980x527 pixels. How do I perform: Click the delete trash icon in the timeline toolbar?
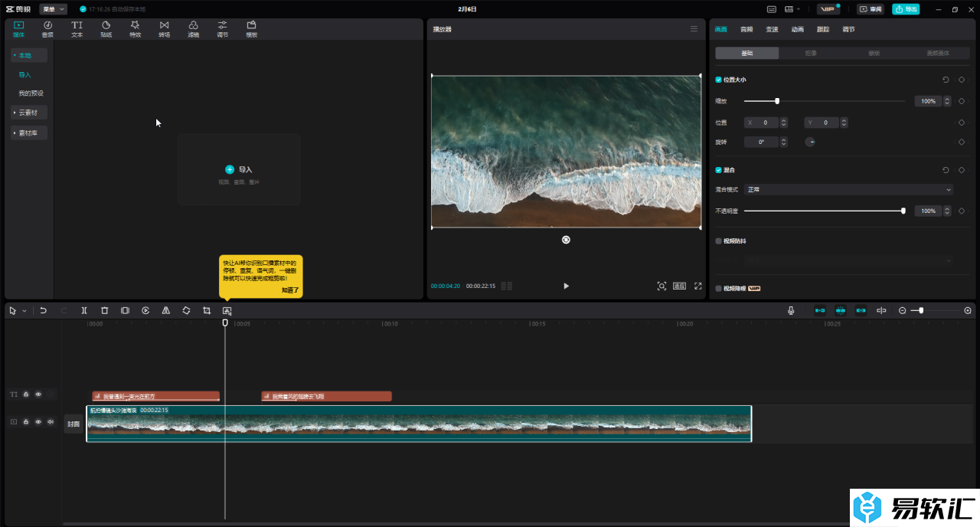click(x=104, y=310)
